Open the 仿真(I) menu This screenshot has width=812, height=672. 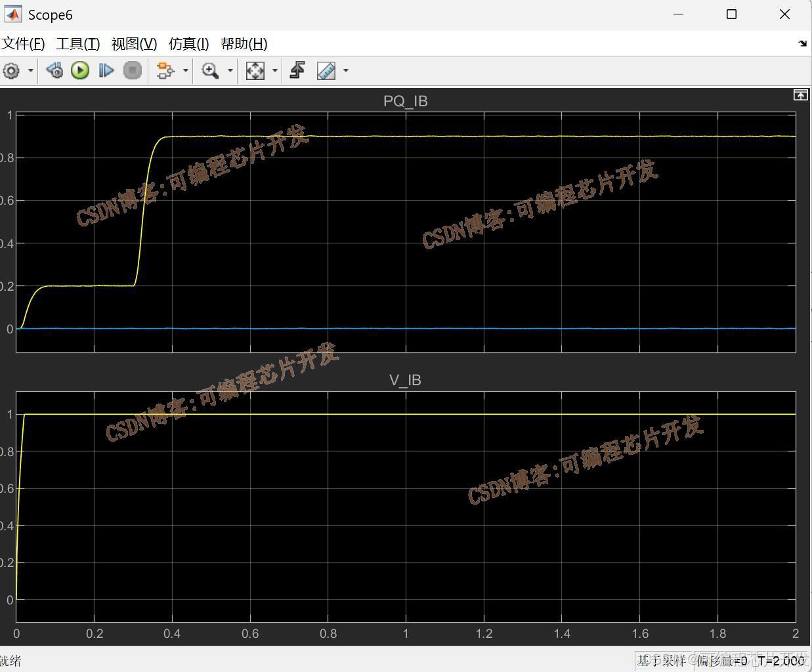click(188, 44)
